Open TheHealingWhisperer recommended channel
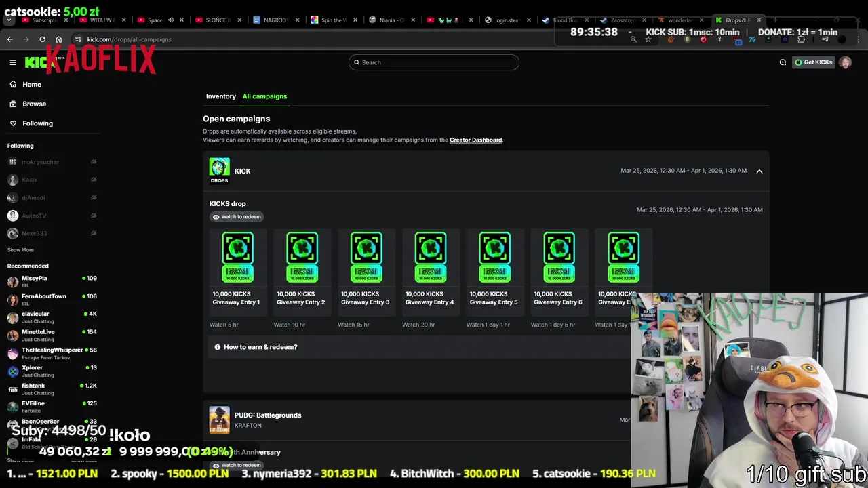Viewport: 868px width, 488px height. (52, 353)
